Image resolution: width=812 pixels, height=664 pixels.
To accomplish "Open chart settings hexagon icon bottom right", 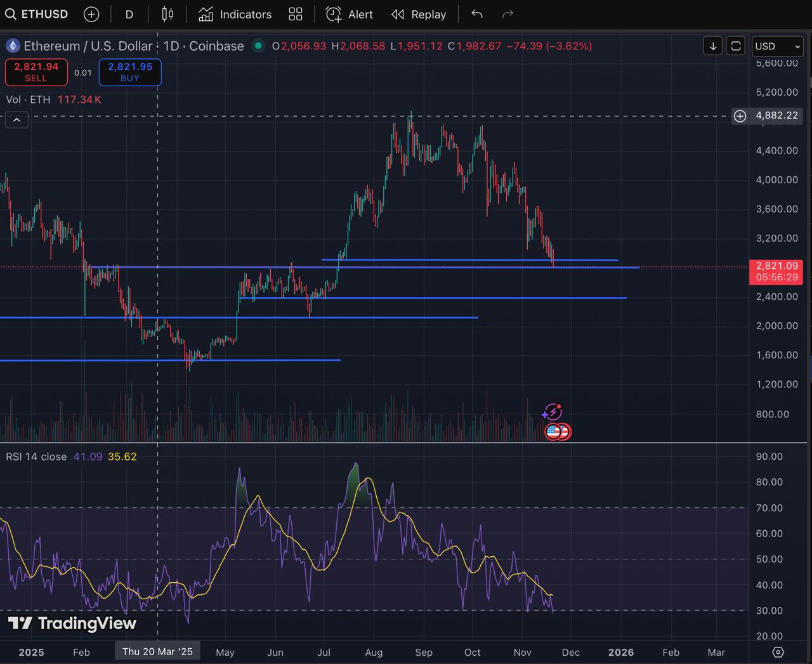I will pyautogui.click(x=778, y=652).
